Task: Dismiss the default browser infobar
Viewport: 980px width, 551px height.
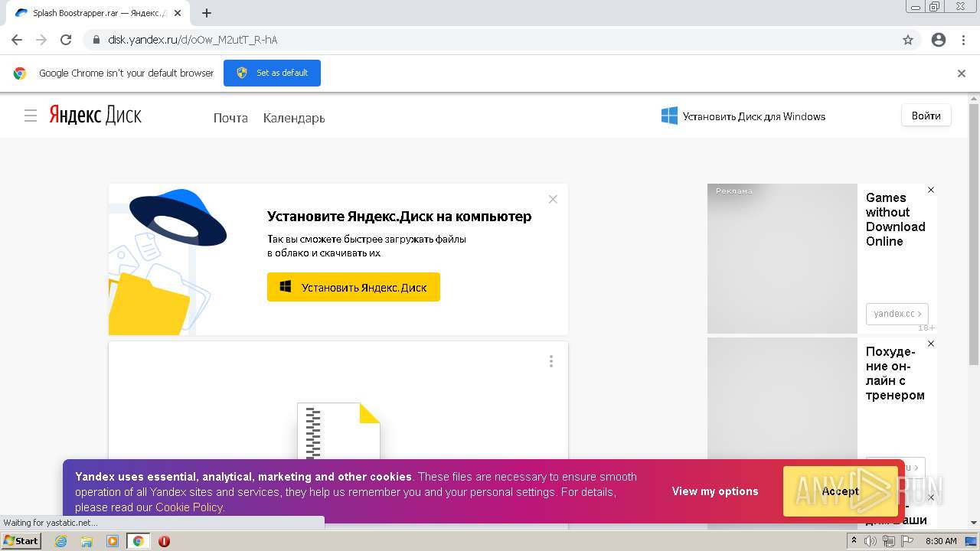Action: [x=962, y=73]
